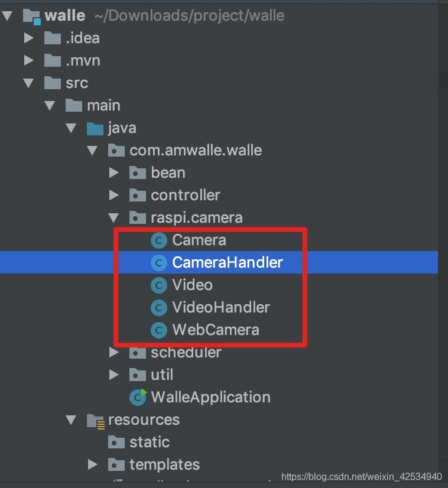The width and height of the screenshot is (448, 488).
Task: Select the CameraHandler class
Action: (227, 262)
